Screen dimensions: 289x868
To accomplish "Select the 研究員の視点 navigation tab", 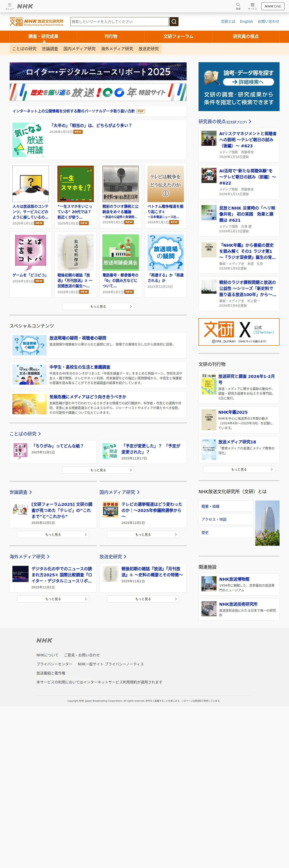I will [246, 36].
